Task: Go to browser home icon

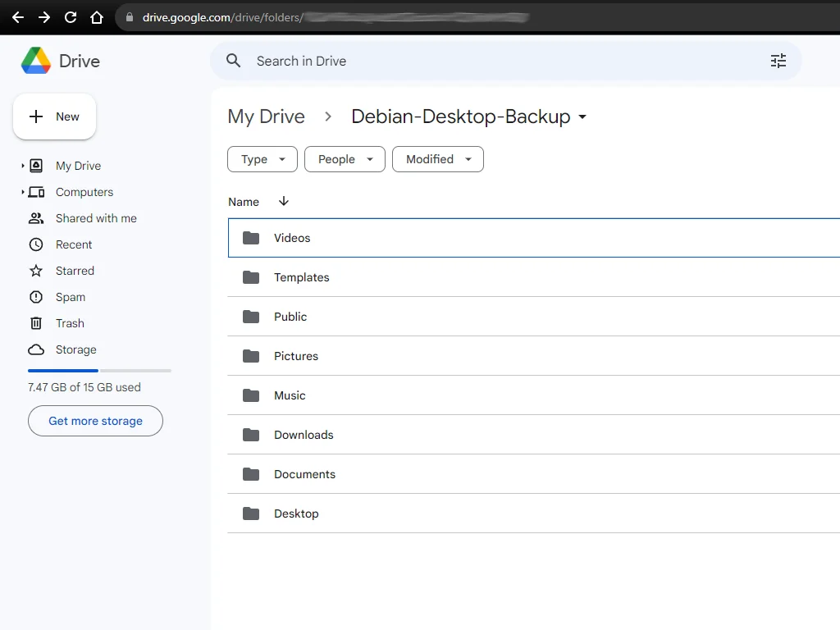Action: pos(97,17)
